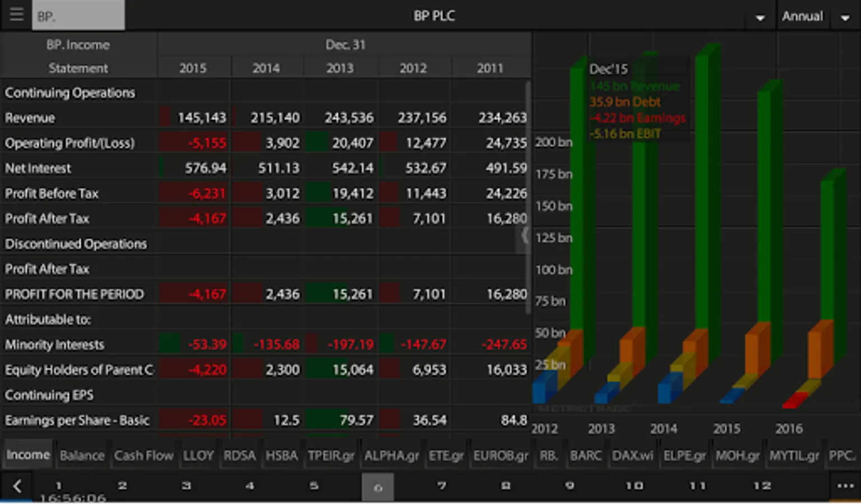Switch to workspace page 11

coord(698,486)
